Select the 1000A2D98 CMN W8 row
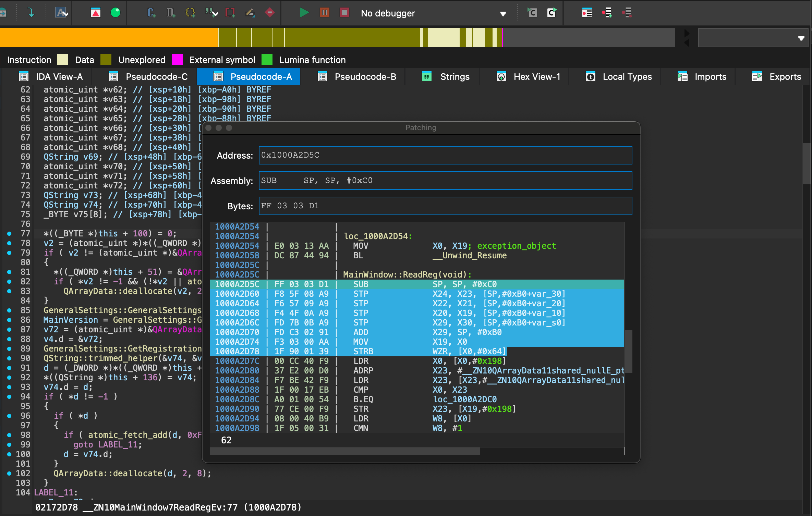 (x=417, y=428)
